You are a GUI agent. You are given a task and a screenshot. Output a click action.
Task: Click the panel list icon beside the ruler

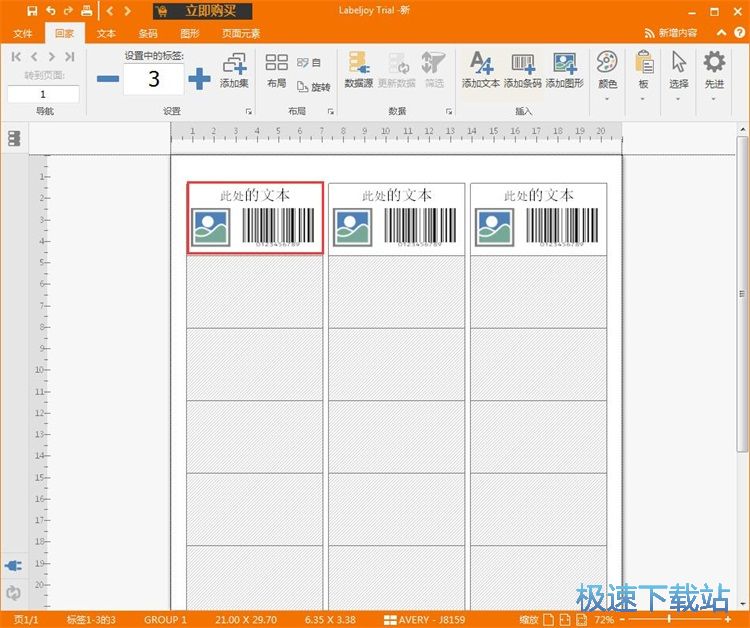(x=14, y=138)
